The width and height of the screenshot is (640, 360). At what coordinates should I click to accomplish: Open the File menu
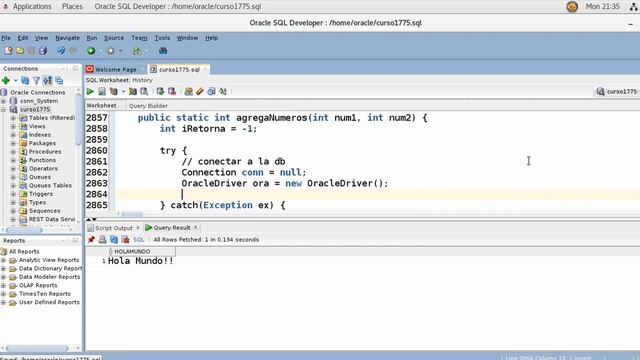tap(6, 38)
